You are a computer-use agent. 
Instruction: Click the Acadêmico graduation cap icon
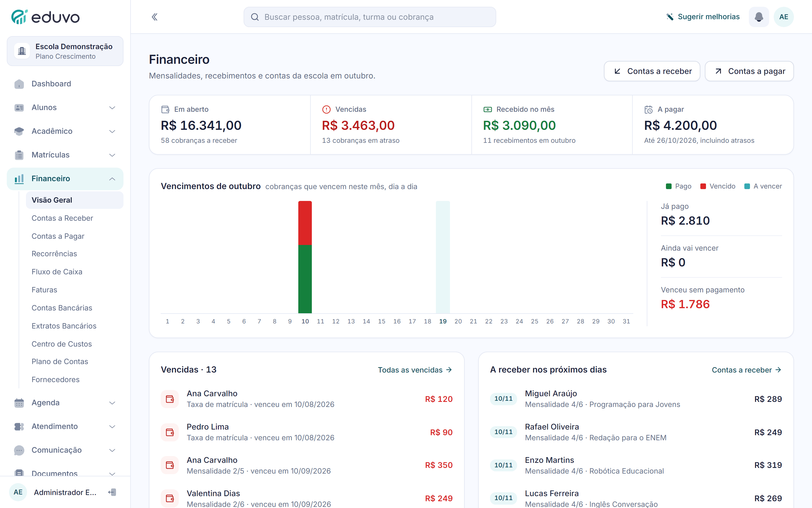point(19,131)
